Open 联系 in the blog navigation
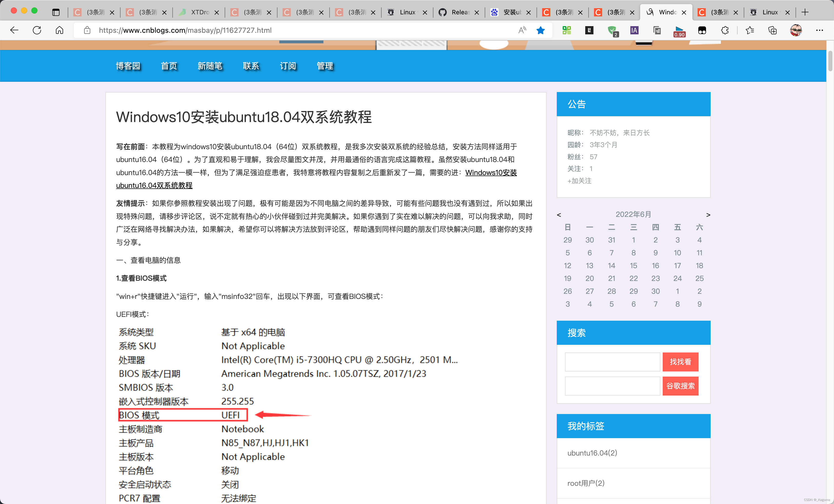The width and height of the screenshot is (834, 504). [x=251, y=66]
